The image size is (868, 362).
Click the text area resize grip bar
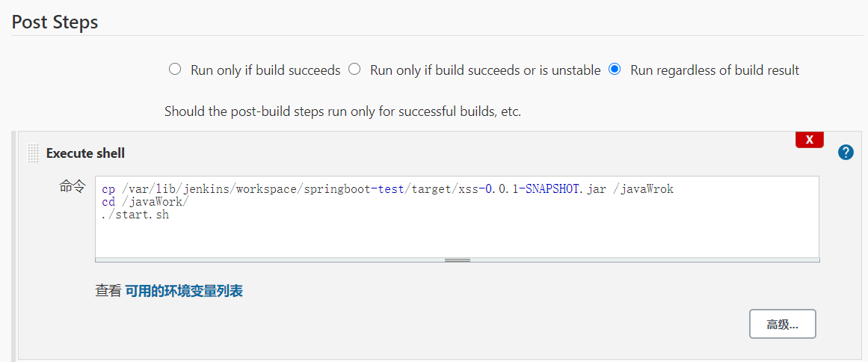(x=458, y=260)
